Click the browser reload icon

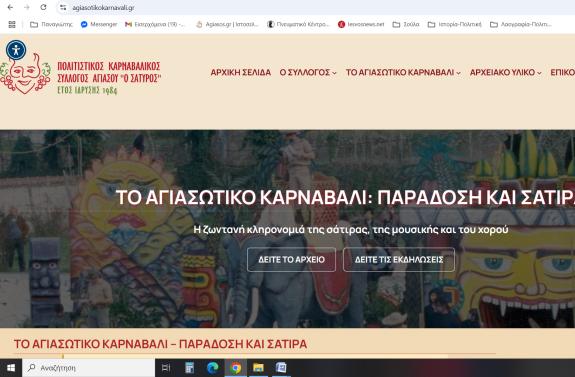pyautogui.click(x=43, y=7)
